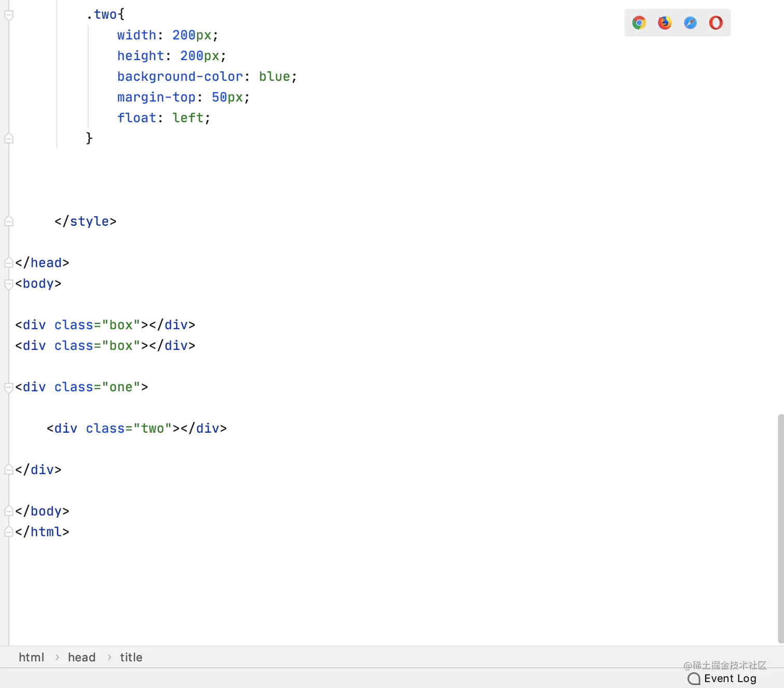Image resolution: width=784 pixels, height=688 pixels.
Task: Fold at the .two rule closing brace
Action: pos(9,139)
